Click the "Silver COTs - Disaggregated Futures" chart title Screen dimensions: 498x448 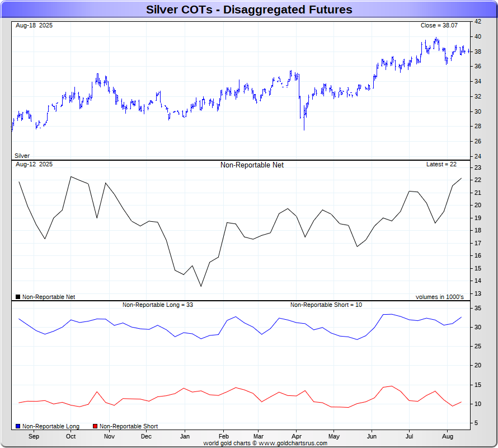coord(249,10)
